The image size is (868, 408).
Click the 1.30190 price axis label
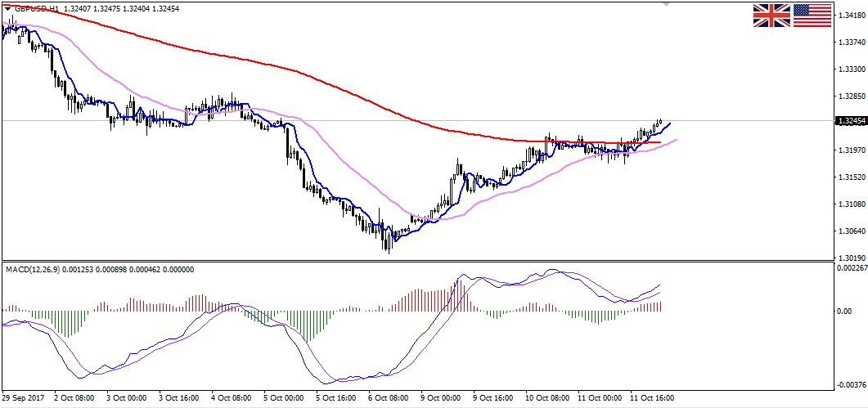[851, 258]
